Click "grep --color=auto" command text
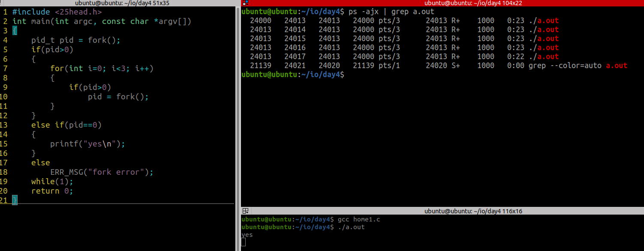The width and height of the screenshot is (644, 251). pyautogui.click(x=565, y=66)
